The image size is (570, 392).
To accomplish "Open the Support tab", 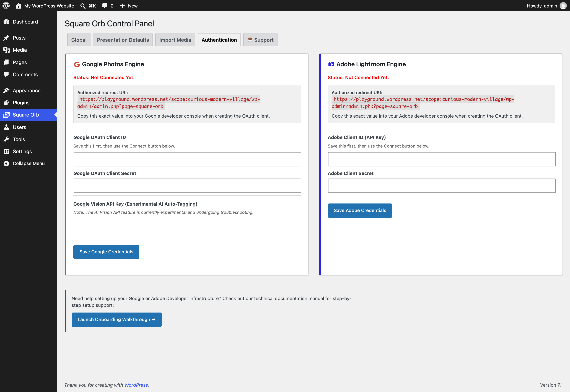I will coord(260,40).
